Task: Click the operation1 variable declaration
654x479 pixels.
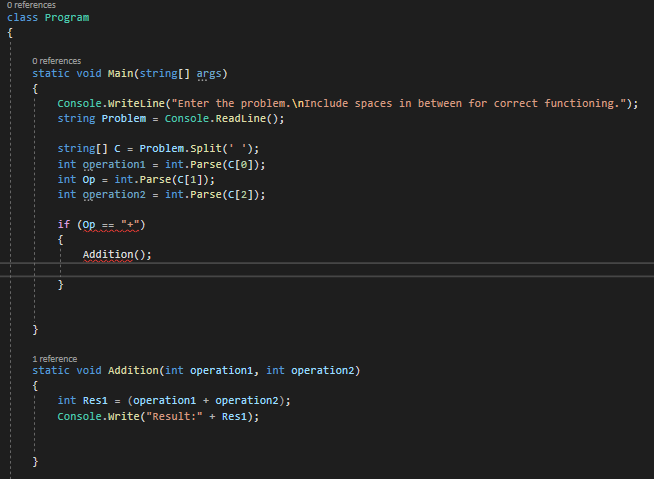Action: click(x=114, y=165)
